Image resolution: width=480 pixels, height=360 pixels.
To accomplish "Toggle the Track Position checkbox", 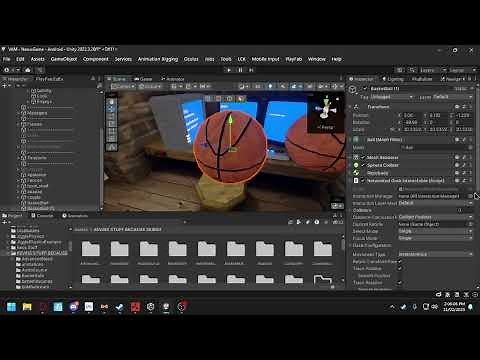I will [x=400, y=268].
